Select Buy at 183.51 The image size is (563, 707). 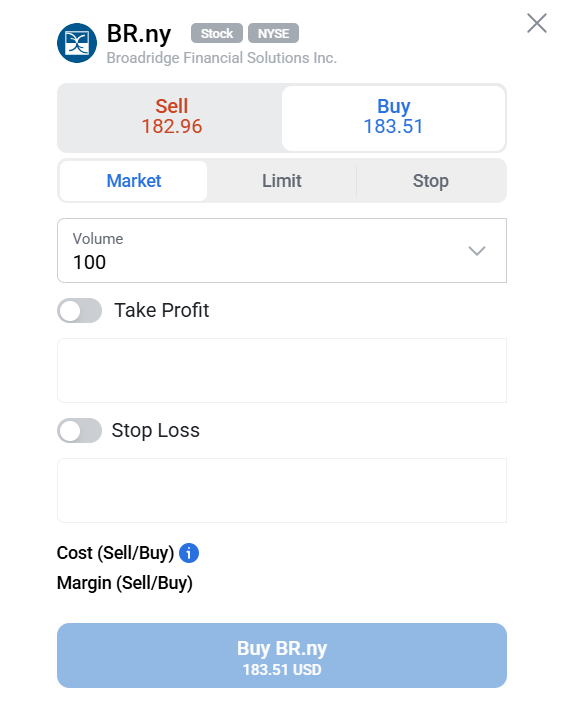point(394,118)
